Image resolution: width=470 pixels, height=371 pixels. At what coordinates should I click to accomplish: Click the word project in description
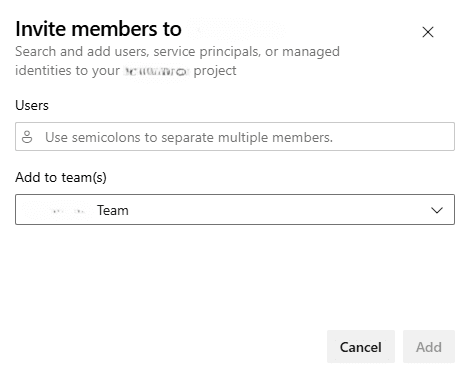215,71
